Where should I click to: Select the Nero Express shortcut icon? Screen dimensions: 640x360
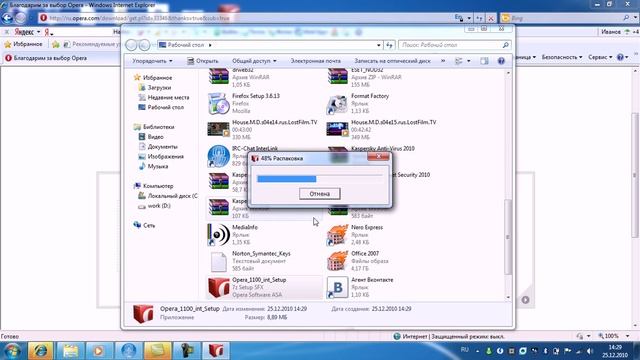[x=337, y=235]
